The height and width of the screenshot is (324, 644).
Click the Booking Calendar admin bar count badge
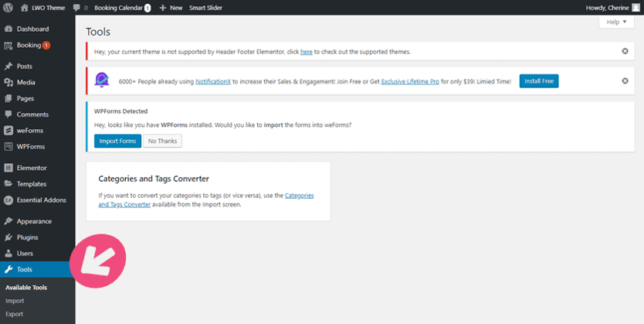click(147, 8)
